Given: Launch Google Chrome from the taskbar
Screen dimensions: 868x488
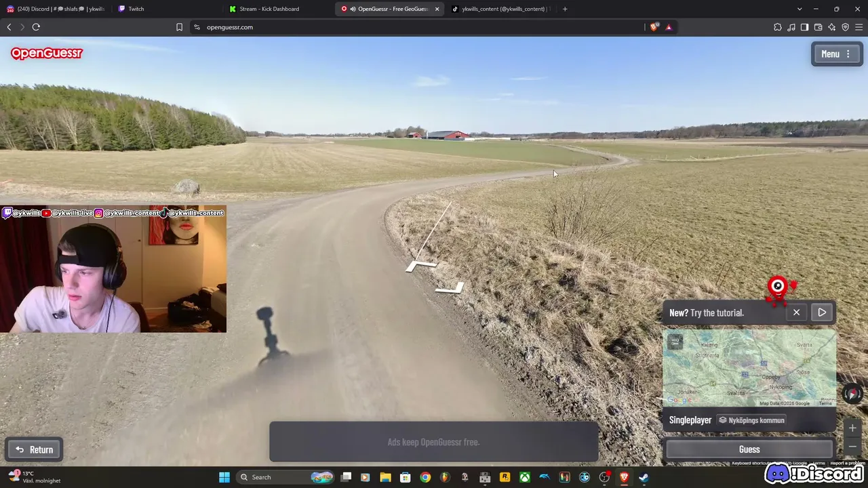Looking at the screenshot, I should pos(425,477).
